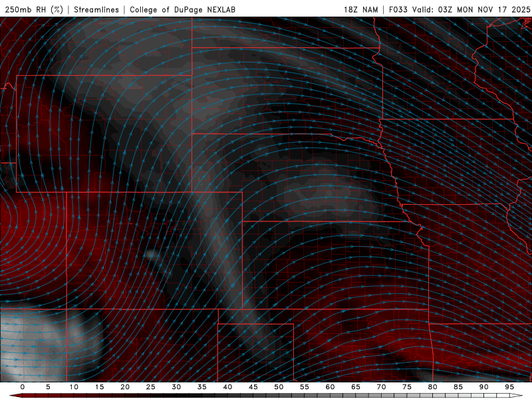Click the colorbar label "10"
Viewport: 532px width, 399px height.
(74, 387)
